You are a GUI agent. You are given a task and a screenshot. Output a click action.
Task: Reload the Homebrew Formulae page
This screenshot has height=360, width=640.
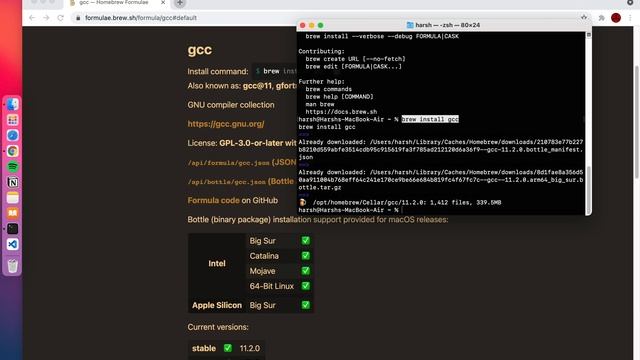coord(60,18)
